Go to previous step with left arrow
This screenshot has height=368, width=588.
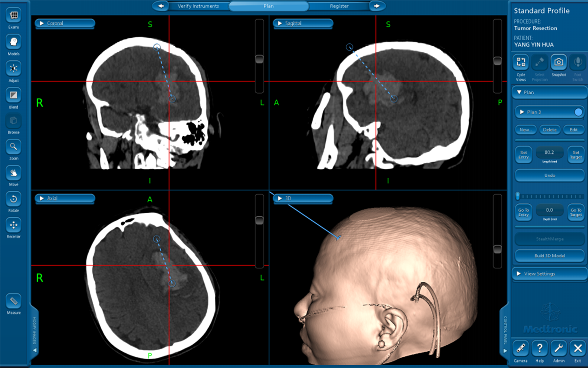(161, 6)
